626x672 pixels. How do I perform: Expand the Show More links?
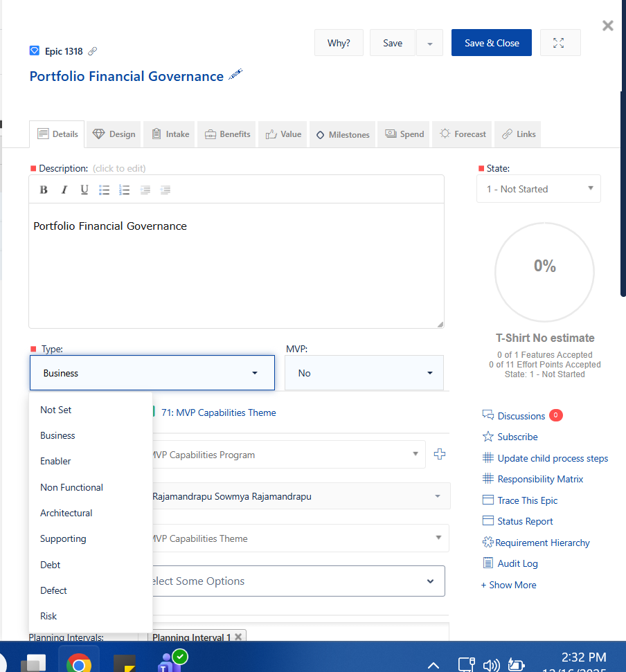tap(508, 585)
